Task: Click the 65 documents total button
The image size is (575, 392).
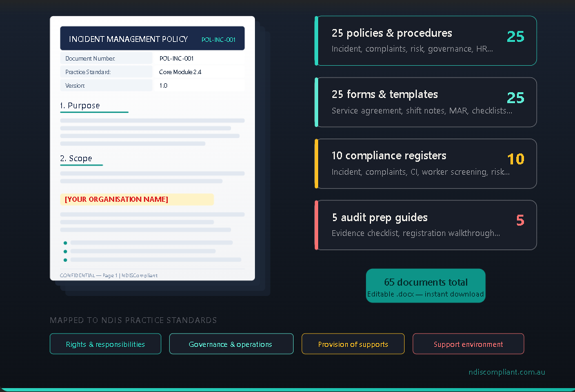Action: click(426, 286)
